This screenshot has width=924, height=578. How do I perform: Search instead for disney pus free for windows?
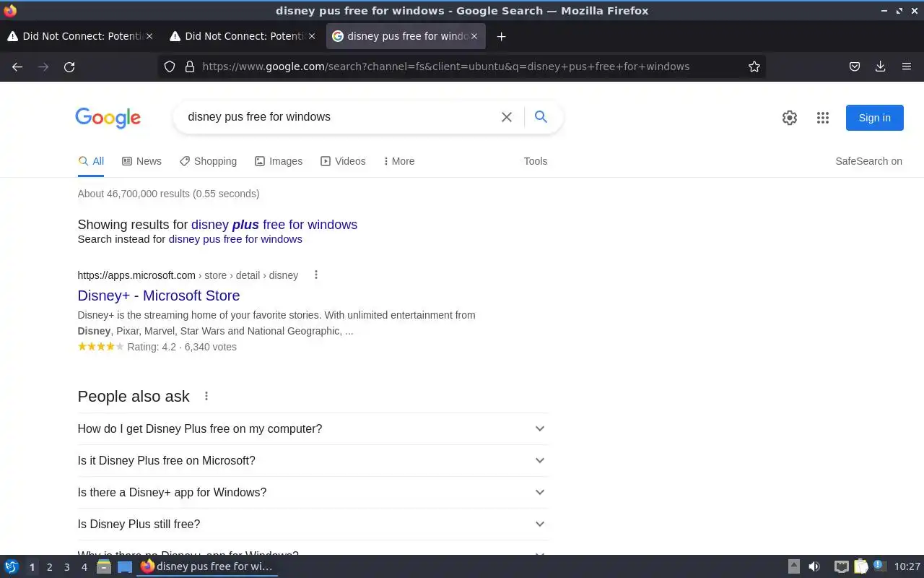click(235, 239)
